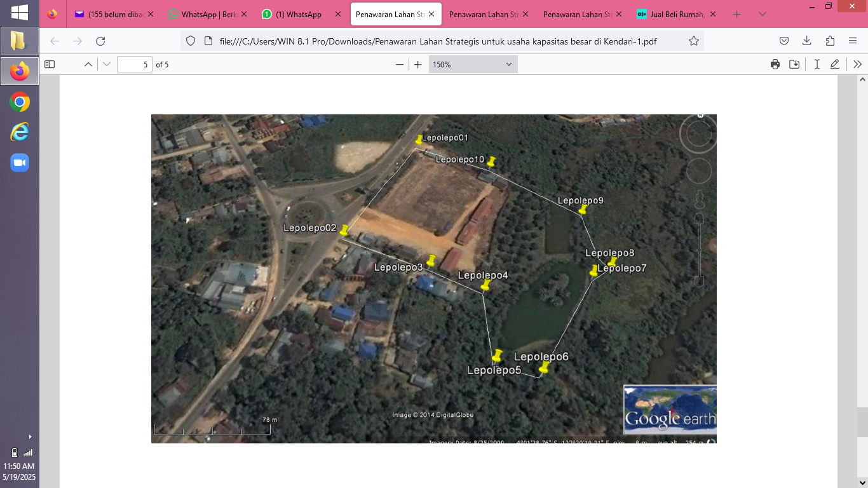Open Firefox application hamburger menu

[x=853, y=41]
